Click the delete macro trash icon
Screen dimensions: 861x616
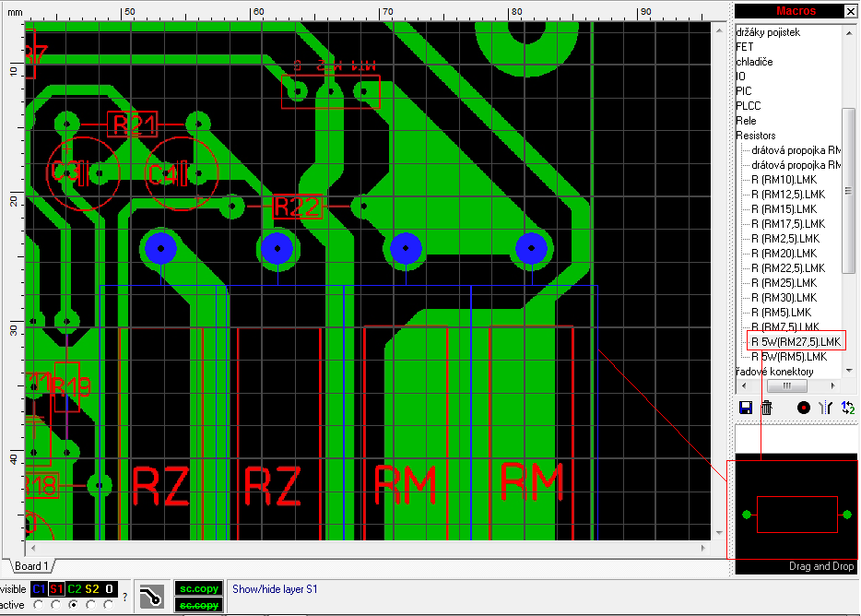point(766,408)
